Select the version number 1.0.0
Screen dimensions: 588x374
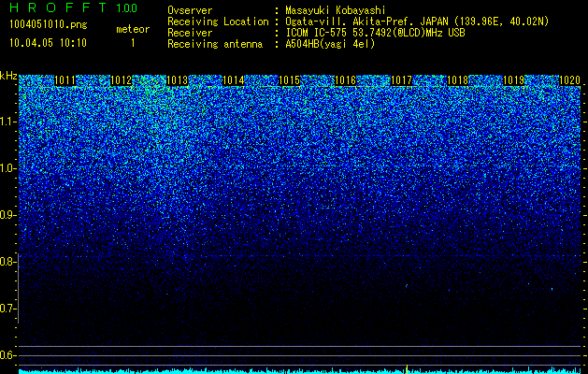(x=127, y=7)
